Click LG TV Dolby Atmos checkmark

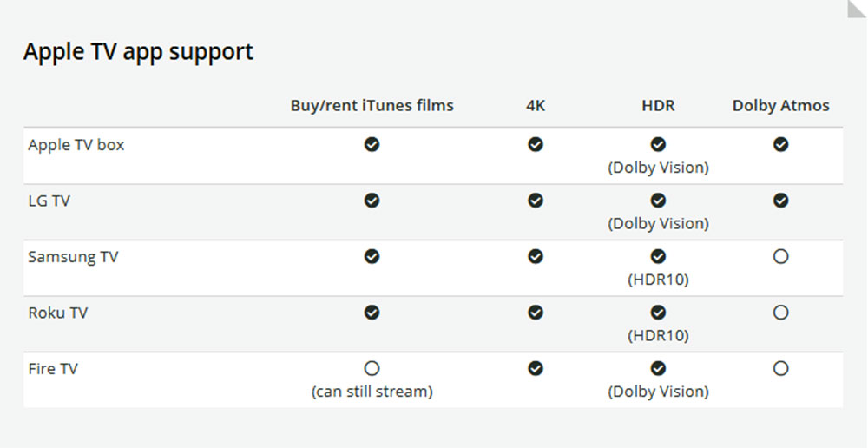point(780,201)
